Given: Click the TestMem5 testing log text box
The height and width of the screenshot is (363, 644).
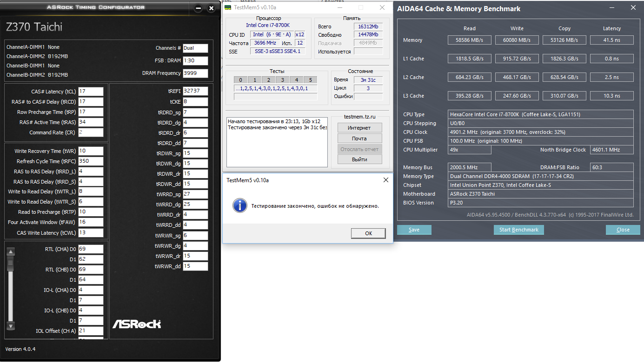Looking at the screenshot, I should tap(277, 142).
